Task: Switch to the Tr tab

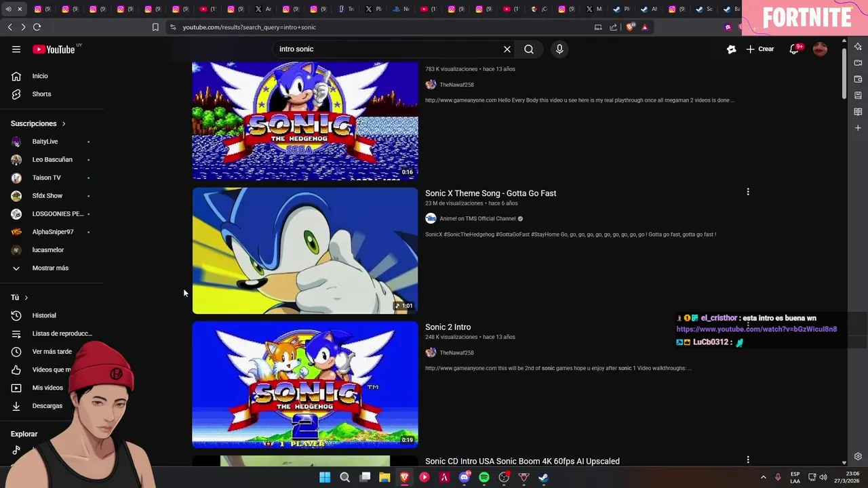Action: pos(345,9)
